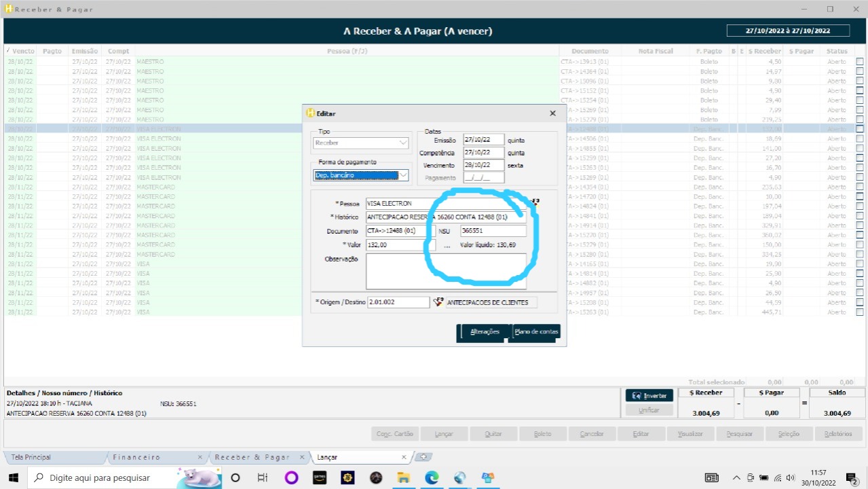
Task: Select the checkbox on the last VISA row
Action: click(860, 312)
